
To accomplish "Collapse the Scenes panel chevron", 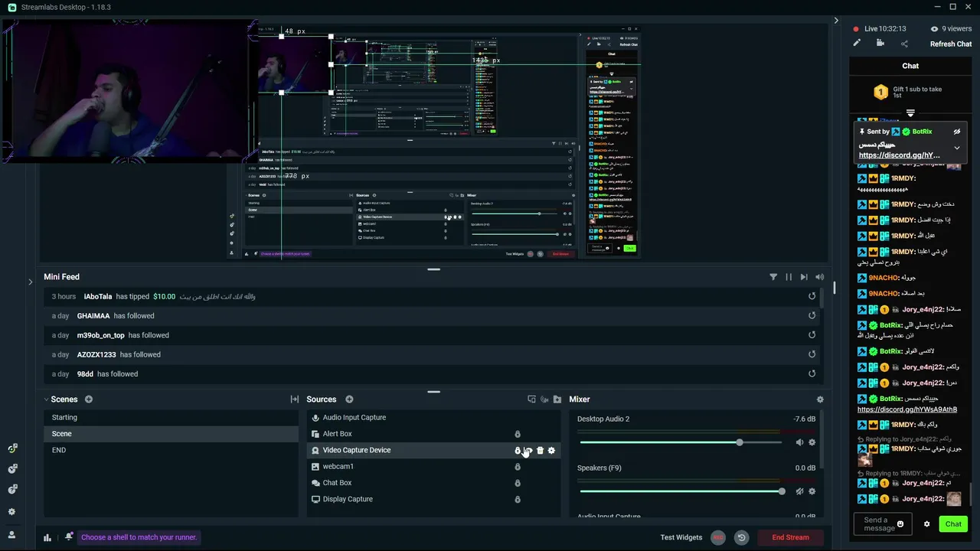I will pos(46,399).
